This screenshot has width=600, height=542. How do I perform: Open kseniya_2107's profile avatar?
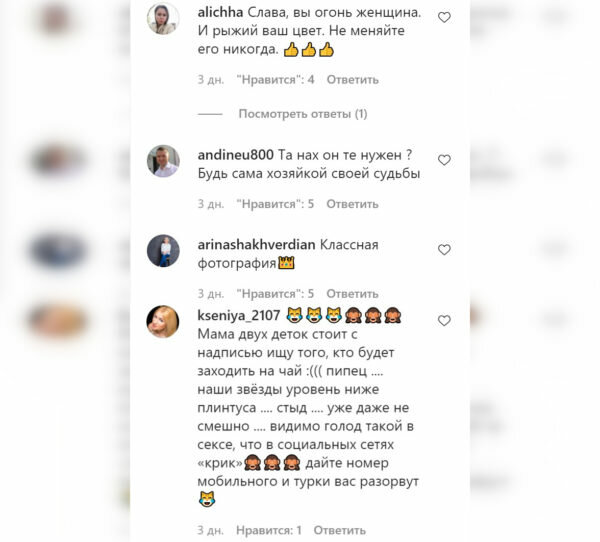(x=163, y=322)
